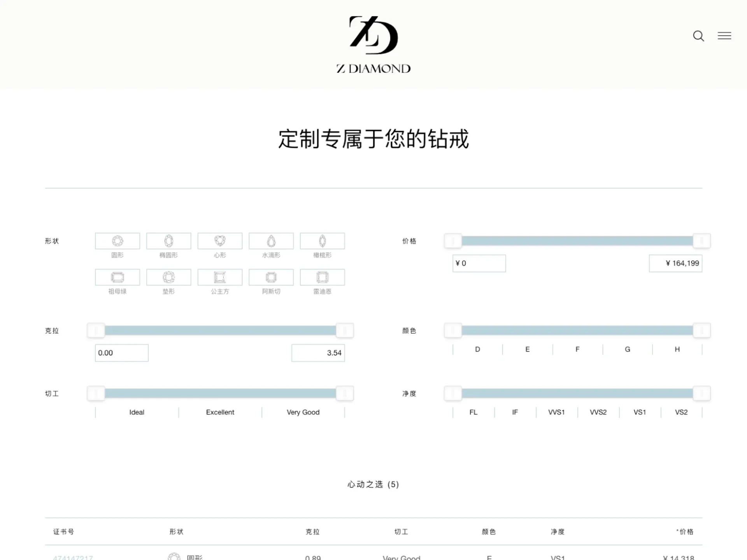Select the cushion (垫形) diamond shape
Viewport: 747px width, 560px height.
point(168,277)
